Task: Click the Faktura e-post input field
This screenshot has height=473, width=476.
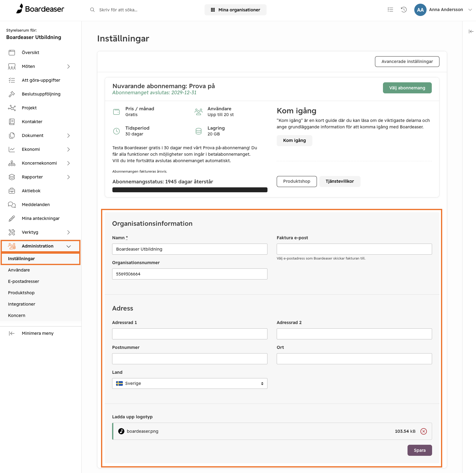Action: coord(354,249)
